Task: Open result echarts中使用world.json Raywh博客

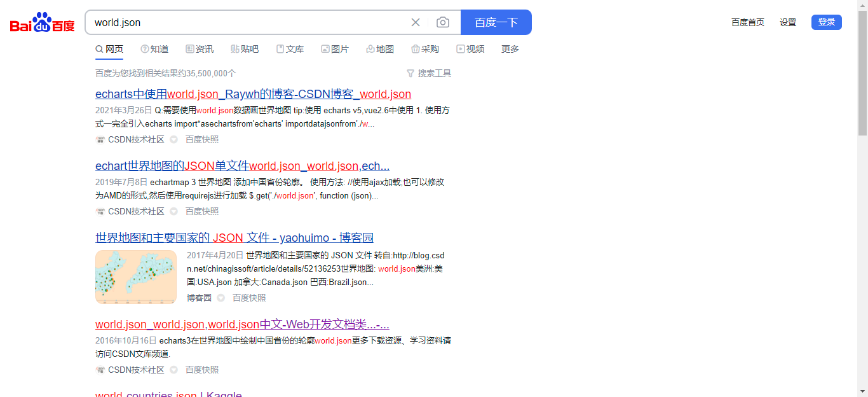Action: (x=253, y=94)
